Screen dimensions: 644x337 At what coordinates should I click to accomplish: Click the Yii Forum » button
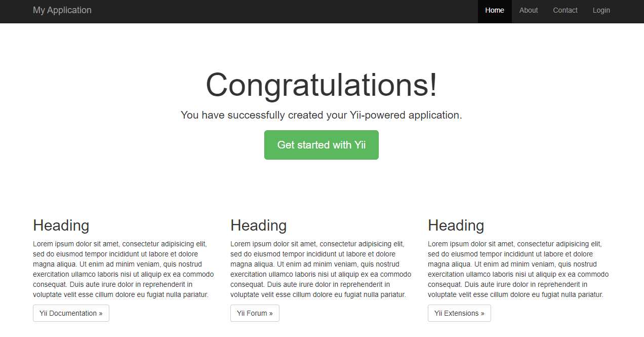point(255,313)
